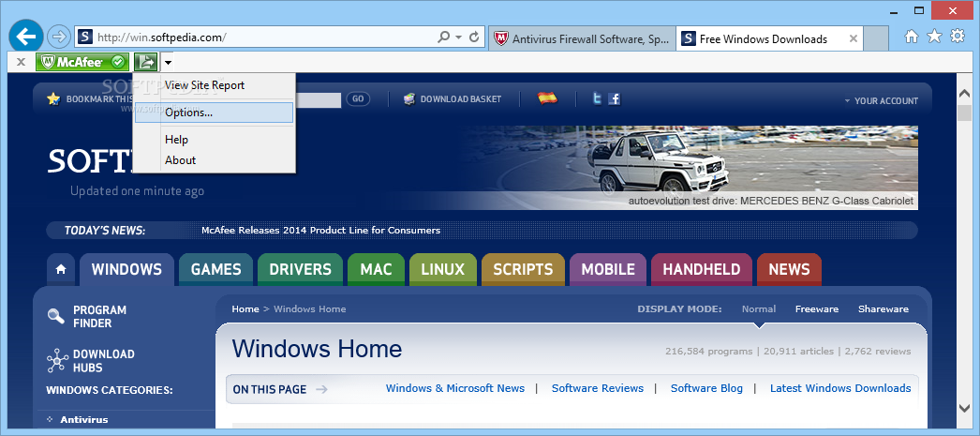Click the Spanish flag icon
980x436 pixels.
(x=547, y=98)
